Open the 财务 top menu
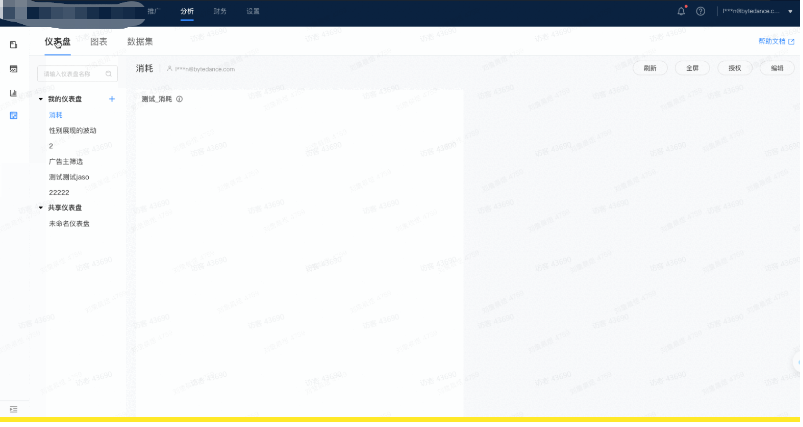 tap(220, 11)
